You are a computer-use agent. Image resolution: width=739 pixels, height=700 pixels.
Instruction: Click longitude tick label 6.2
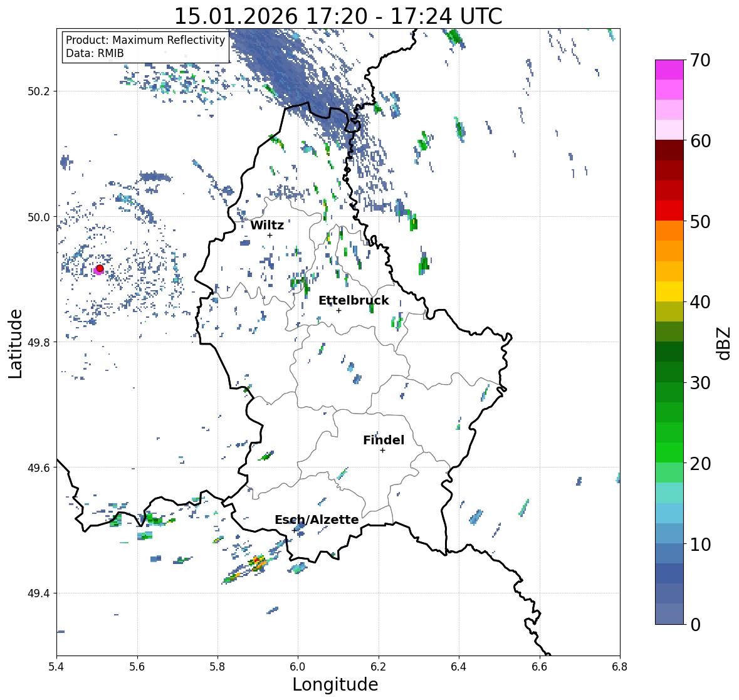click(x=379, y=667)
